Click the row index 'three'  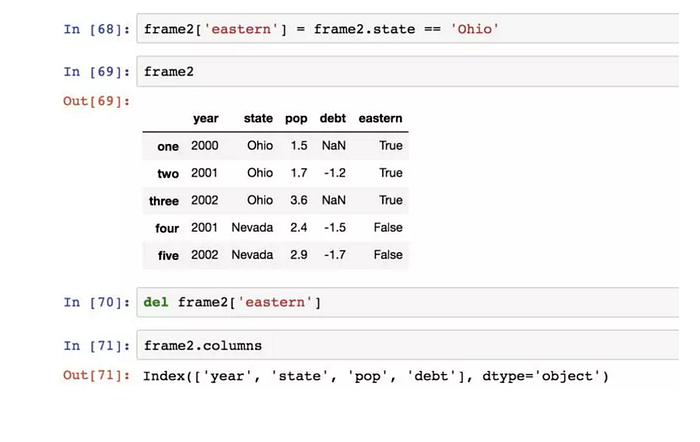tap(164, 201)
